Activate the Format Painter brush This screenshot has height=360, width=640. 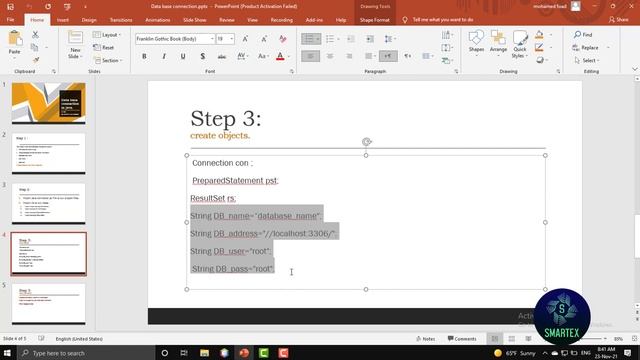(35, 60)
